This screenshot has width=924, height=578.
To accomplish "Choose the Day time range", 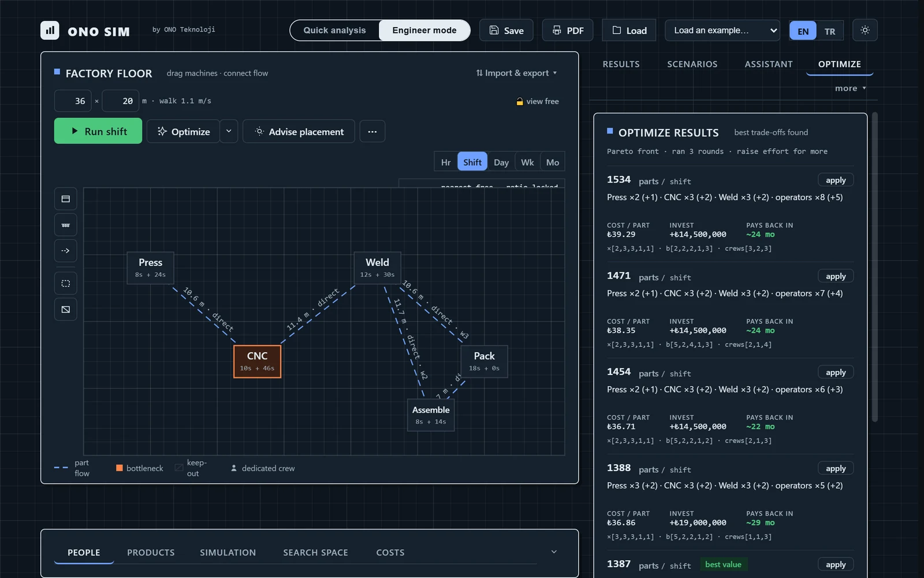I will (x=501, y=162).
